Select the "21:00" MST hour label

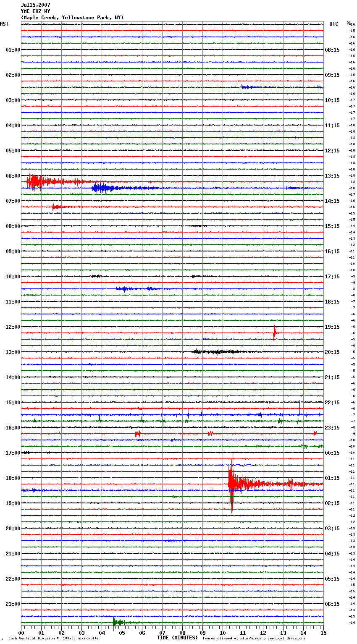click(x=13, y=554)
